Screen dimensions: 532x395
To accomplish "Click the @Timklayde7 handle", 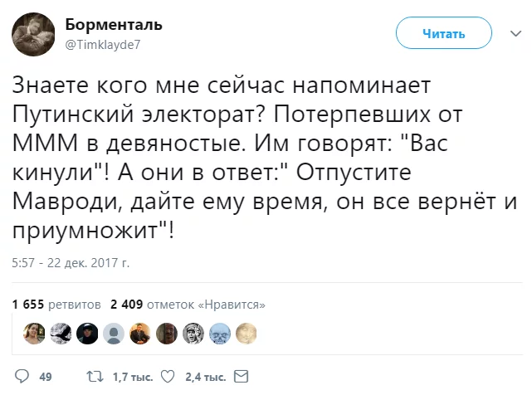I will point(102,45).
